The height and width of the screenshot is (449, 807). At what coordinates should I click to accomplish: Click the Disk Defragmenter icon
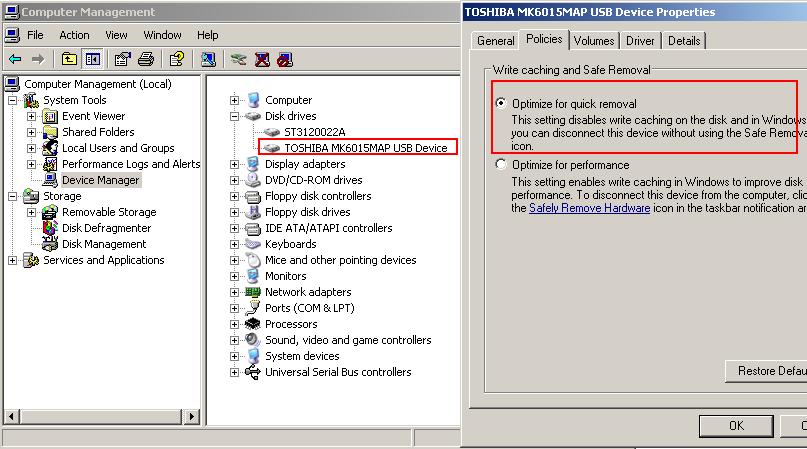[50, 228]
